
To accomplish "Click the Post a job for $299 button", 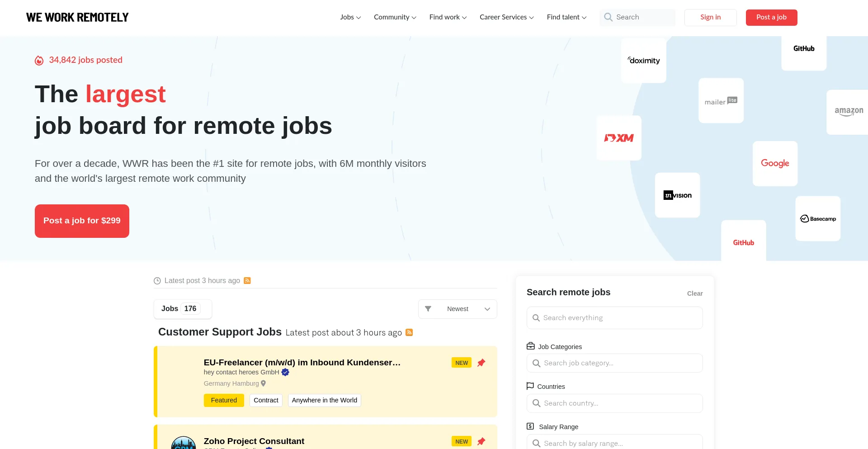I will click(82, 221).
